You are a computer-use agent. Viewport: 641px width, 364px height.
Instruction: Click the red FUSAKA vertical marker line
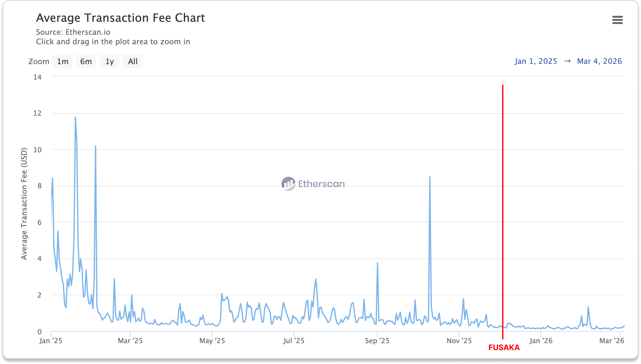tap(502, 205)
